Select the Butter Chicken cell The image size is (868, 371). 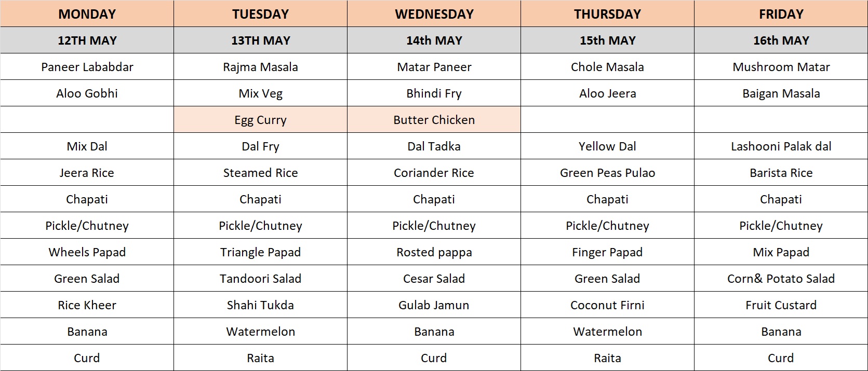(x=434, y=119)
